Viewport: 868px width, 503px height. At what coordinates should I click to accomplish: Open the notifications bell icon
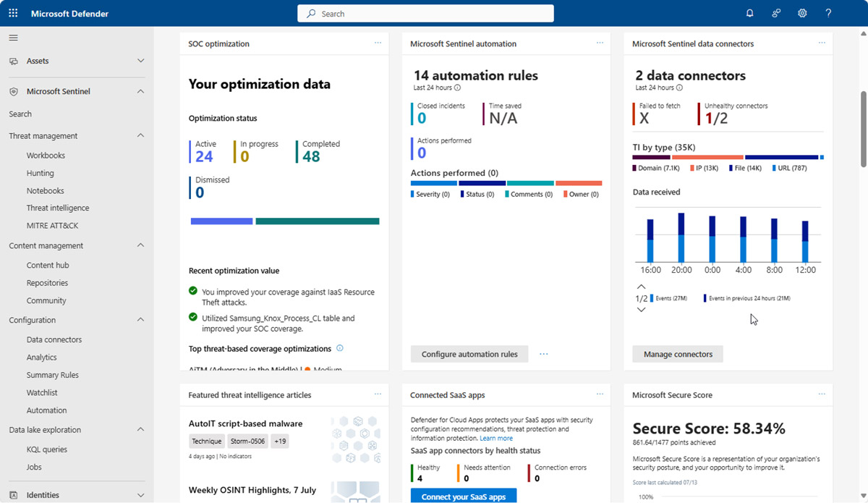tap(749, 12)
